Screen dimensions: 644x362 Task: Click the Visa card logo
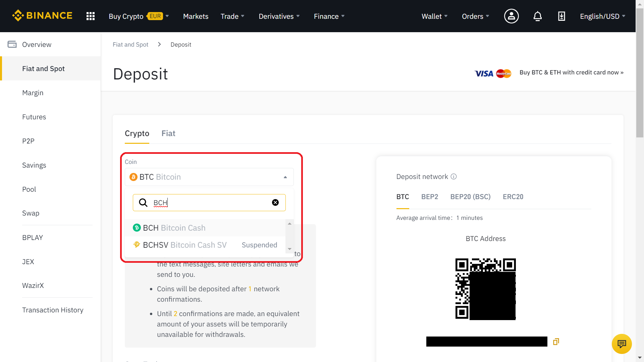pos(484,73)
